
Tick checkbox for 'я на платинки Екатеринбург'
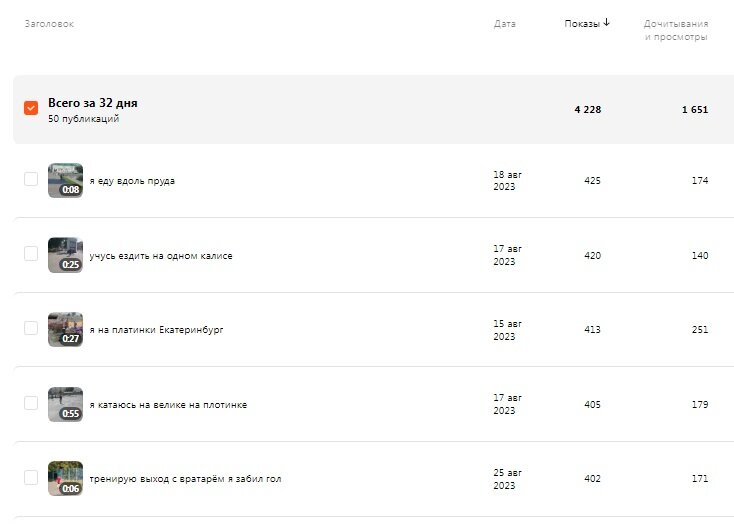tap(31, 328)
